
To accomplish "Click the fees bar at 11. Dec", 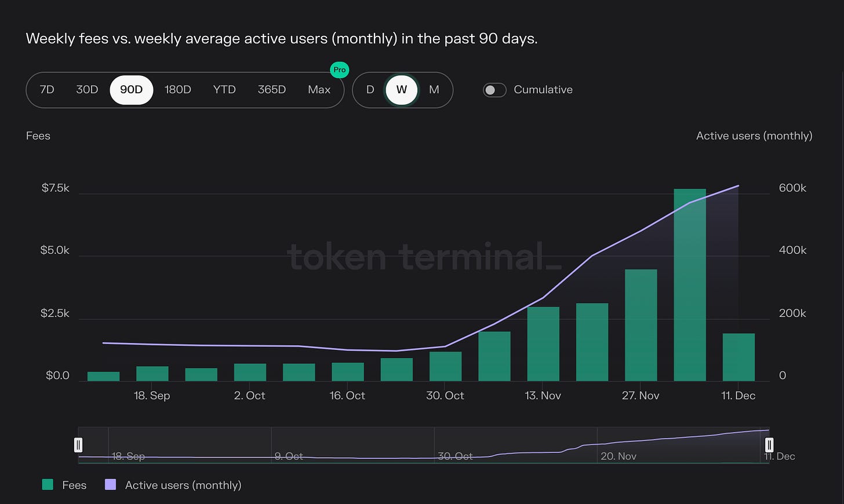I will tap(739, 357).
